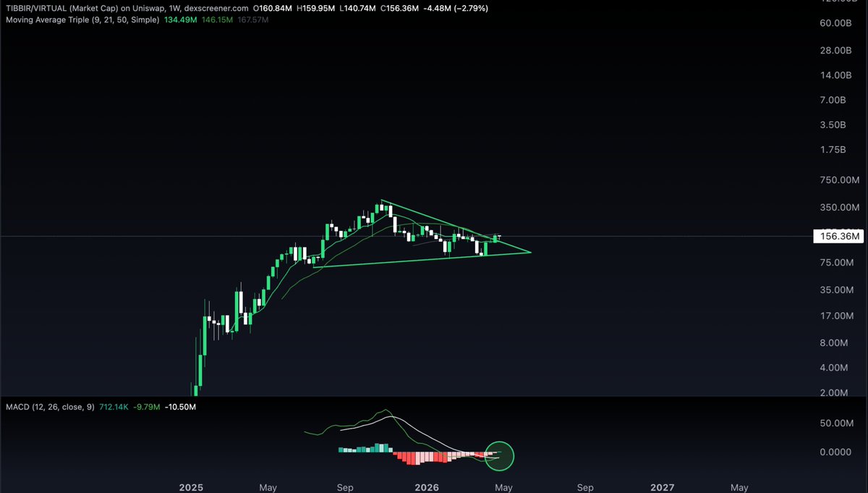868x493 pixels.
Task: Click the MACD value −9.79M
Action: (148, 407)
